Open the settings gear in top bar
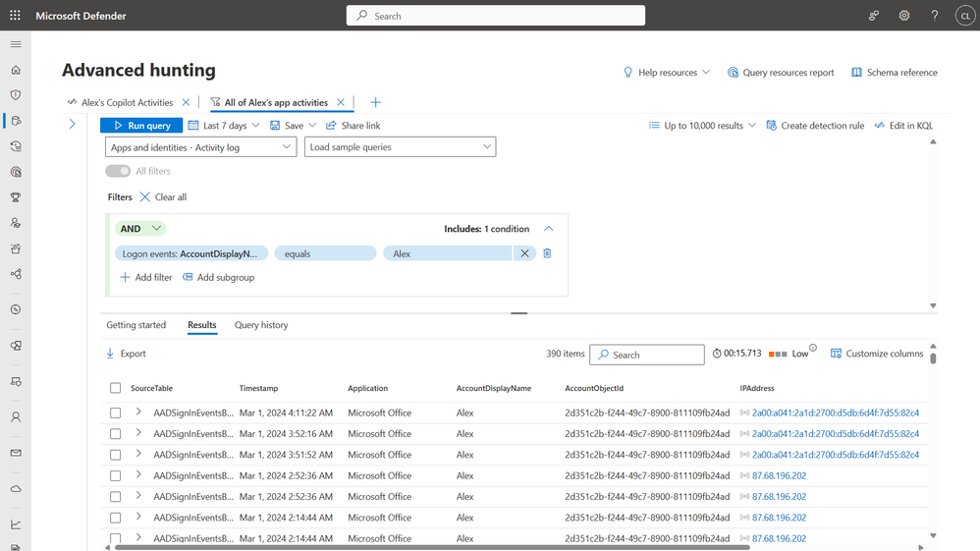The image size is (980, 551). click(x=903, y=16)
